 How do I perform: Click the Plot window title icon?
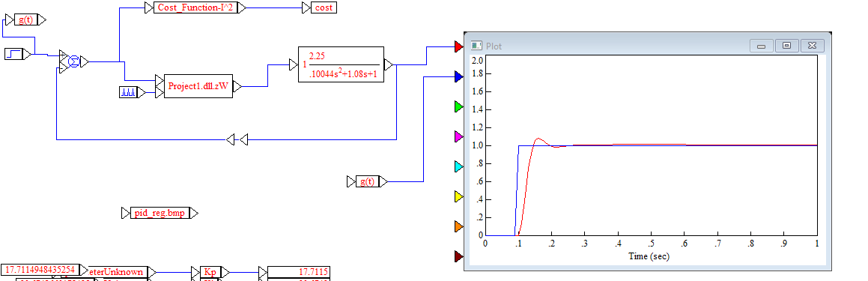(x=476, y=46)
